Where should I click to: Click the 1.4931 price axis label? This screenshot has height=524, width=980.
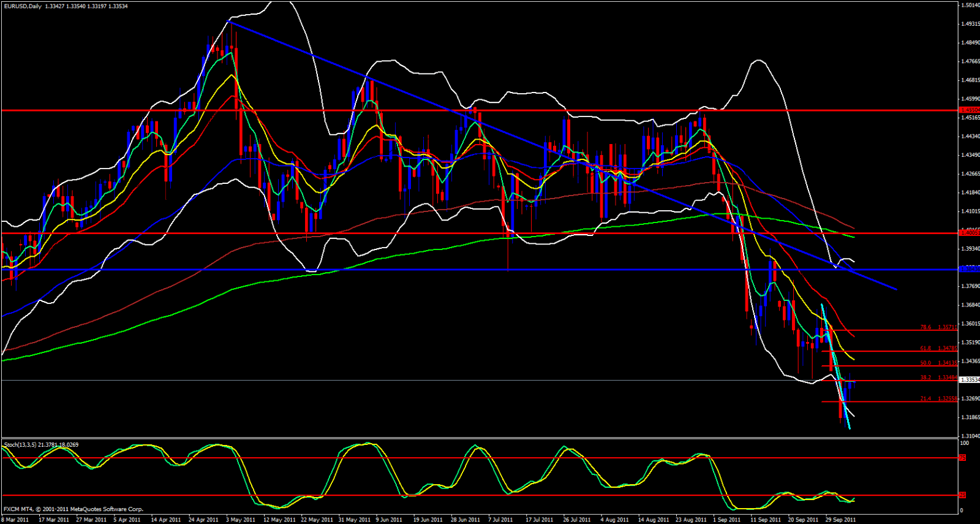coord(970,24)
